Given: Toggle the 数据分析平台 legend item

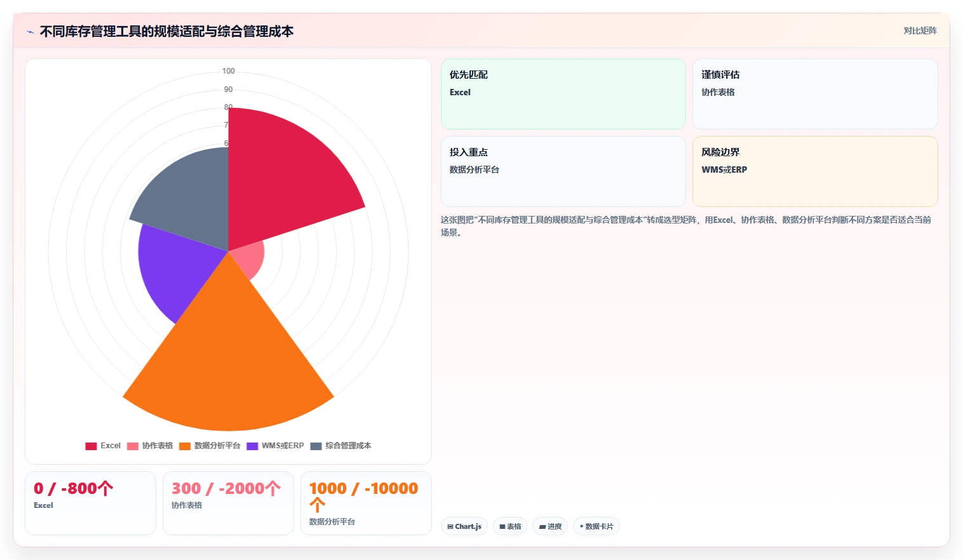Looking at the screenshot, I should (x=210, y=446).
